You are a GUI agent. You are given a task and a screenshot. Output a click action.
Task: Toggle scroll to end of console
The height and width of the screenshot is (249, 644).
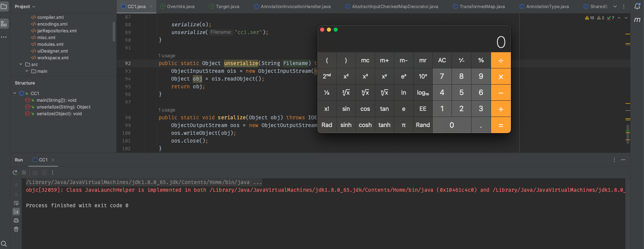(16, 212)
